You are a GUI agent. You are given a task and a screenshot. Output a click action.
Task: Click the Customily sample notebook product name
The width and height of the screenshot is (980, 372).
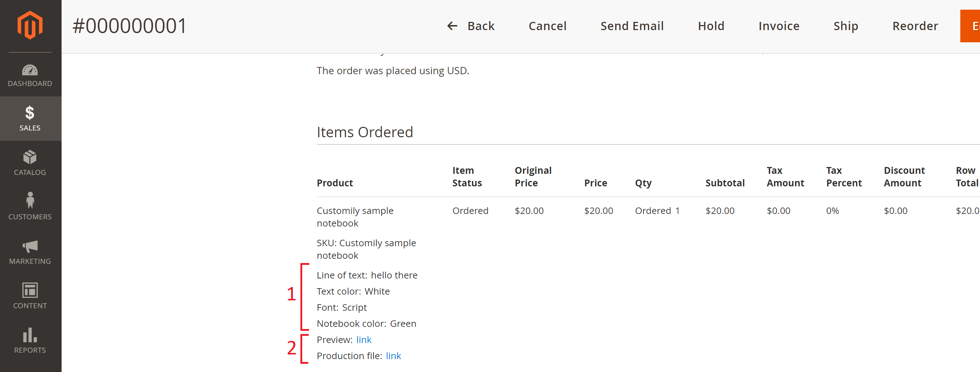[354, 217]
